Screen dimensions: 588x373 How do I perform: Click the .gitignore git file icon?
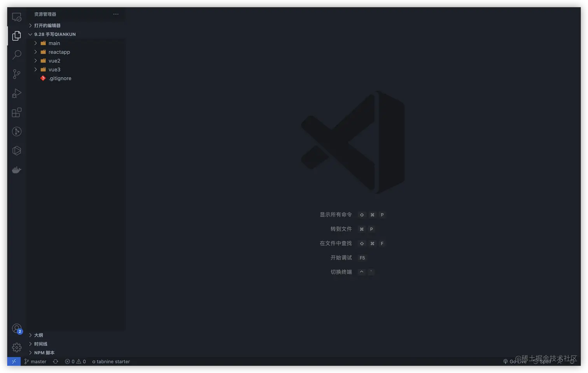tap(43, 78)
